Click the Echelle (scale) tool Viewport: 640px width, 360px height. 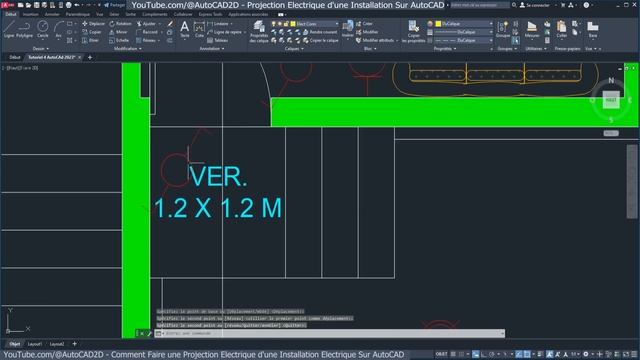[x=119, y=40]
